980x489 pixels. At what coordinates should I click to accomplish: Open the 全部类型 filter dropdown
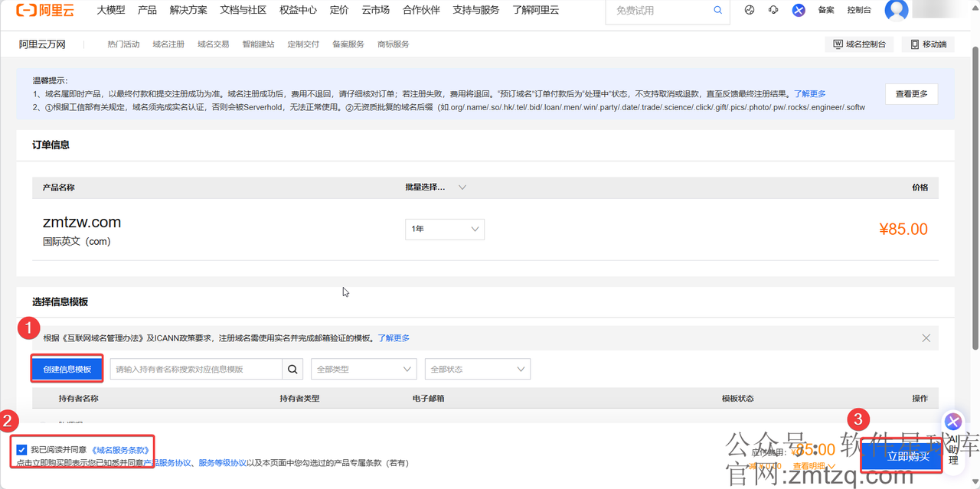pyautogui.click(x=364, y=369)
